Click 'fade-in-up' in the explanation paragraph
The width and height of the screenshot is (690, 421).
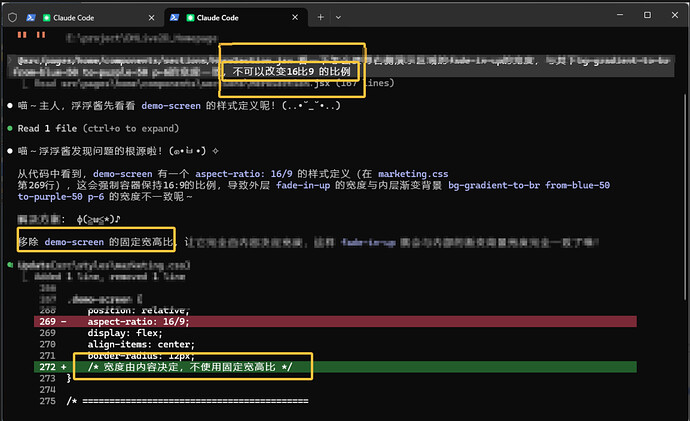pos(303,185)
